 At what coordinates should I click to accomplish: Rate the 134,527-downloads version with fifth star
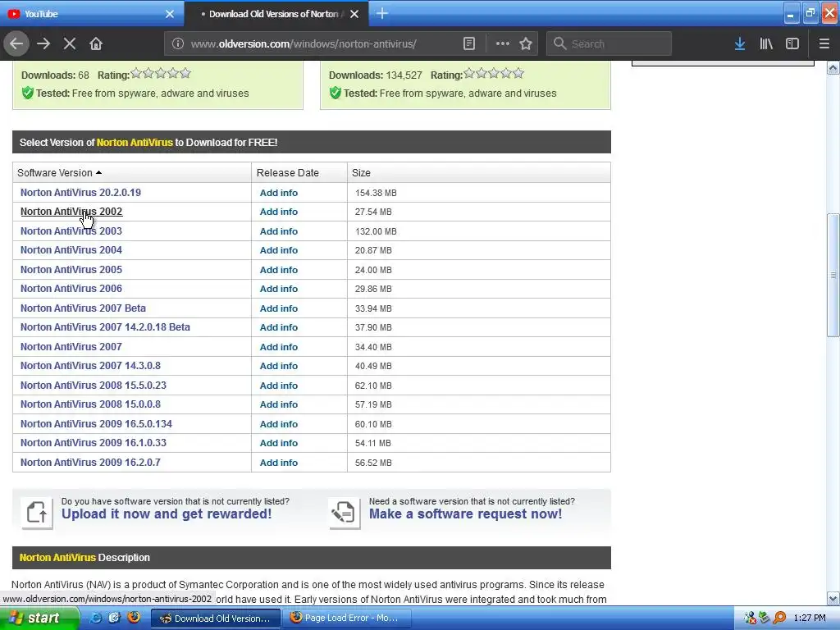click(518, 73)
